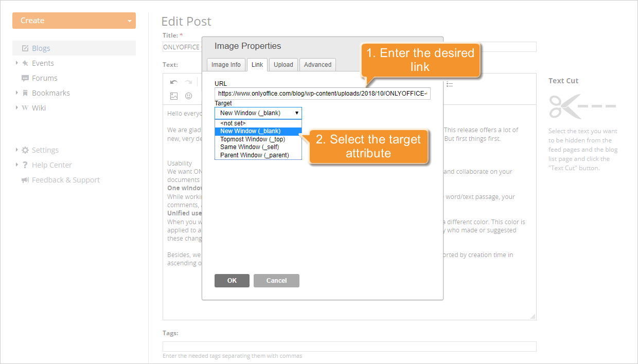Click the Undo arrow in the editor toolbar
Image resolution: width=638 pixels, height=364 pixels.
[x=174, y=81]
